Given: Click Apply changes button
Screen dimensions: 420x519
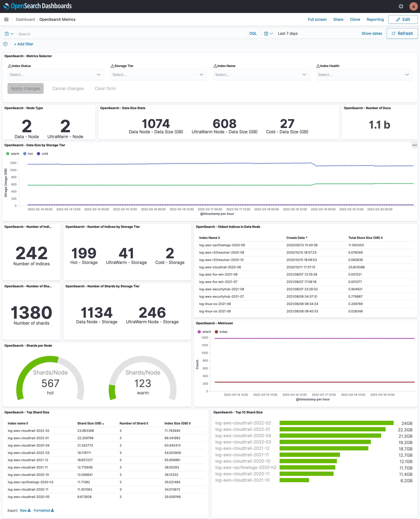Looking at the screenshot, I should coord(25,89).
